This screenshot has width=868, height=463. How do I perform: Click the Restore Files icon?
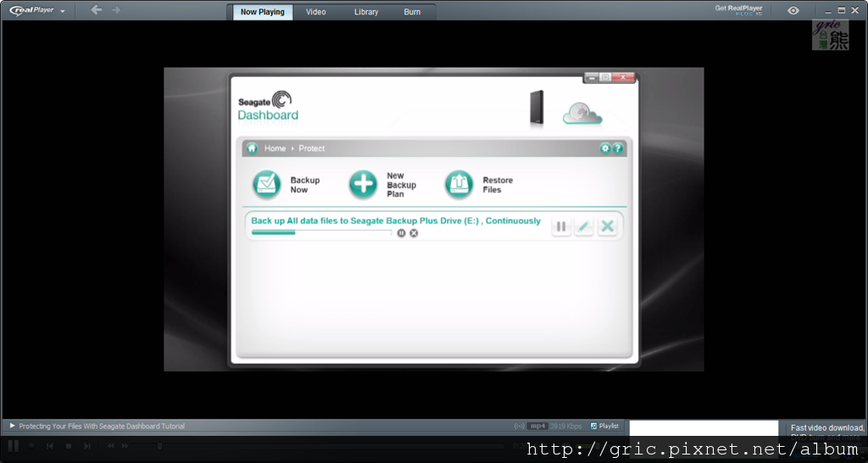click(x=459, y=184)
